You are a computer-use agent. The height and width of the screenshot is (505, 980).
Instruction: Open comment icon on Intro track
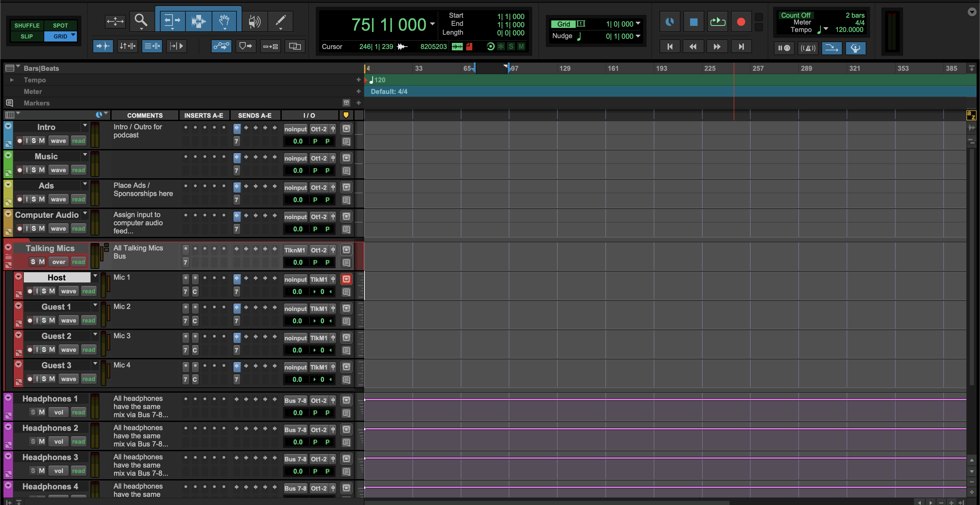coord(346,142)
